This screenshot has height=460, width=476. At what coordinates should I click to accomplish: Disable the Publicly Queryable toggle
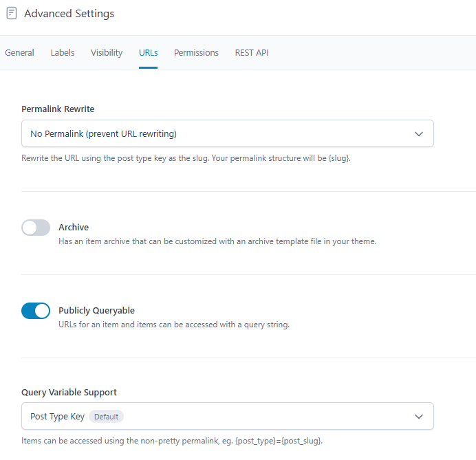(x=36, y=311)
